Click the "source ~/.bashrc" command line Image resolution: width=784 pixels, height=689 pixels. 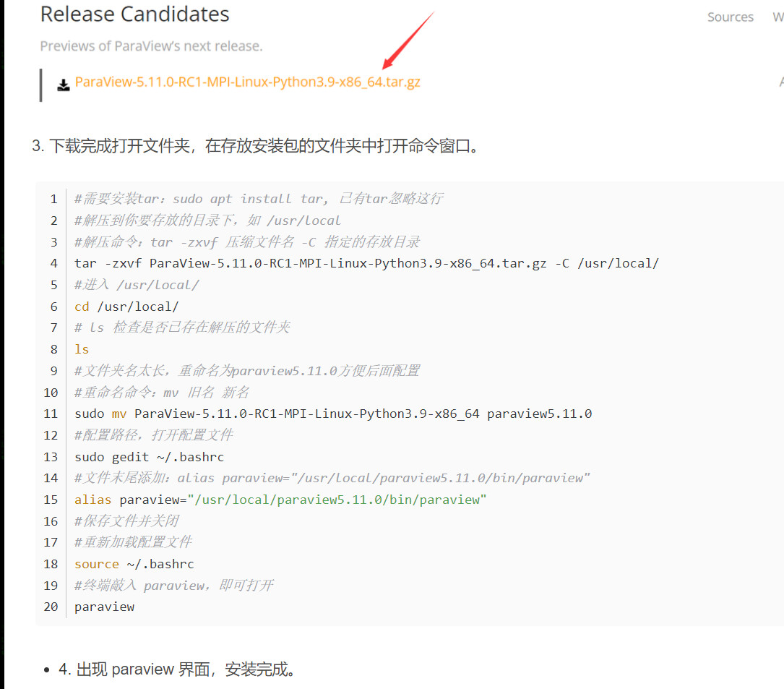(x=134, y=564)
